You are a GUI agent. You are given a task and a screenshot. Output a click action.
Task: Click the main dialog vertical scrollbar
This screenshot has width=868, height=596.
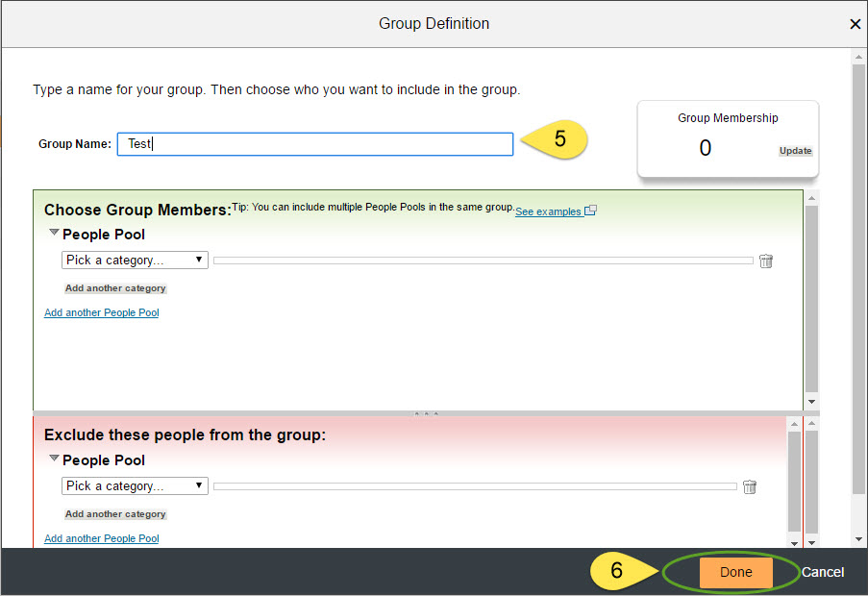pyautogui.click(x=858, y=280)
